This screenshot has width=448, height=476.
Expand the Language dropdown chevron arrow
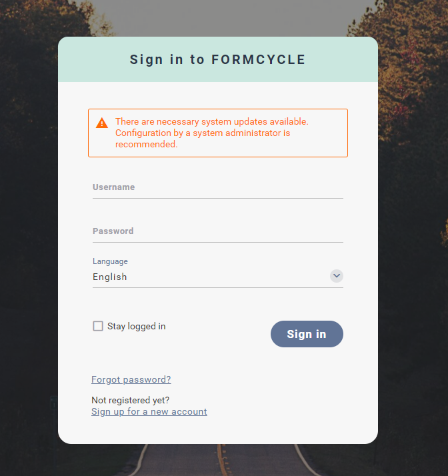pos(336,276)
